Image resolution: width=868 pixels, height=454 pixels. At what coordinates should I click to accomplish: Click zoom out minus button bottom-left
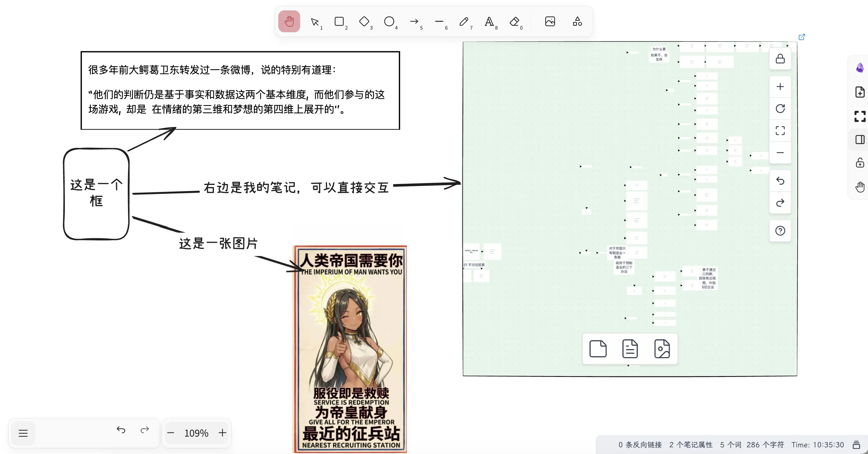pos(171,433)
